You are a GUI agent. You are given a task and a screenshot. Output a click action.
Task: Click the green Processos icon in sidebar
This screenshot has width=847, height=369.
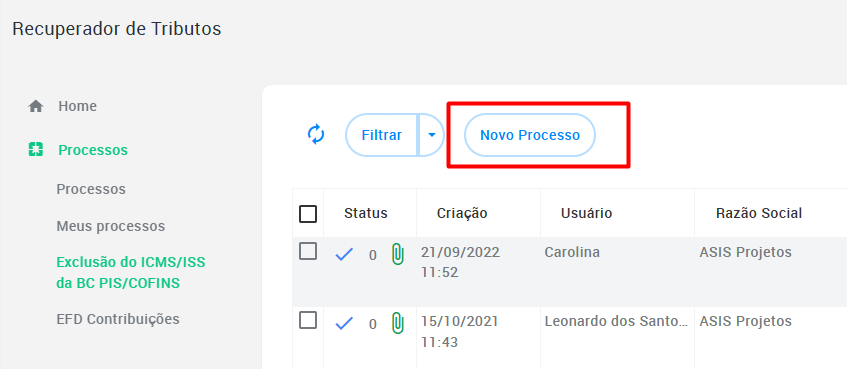(36, 150)
